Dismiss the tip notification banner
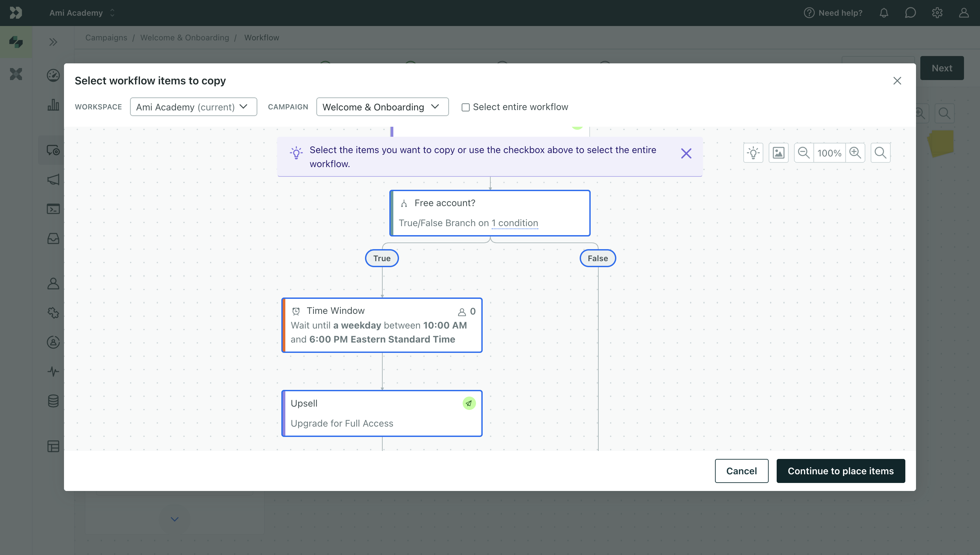This screenshot has width=980, height=555. (x=686, y=153)
